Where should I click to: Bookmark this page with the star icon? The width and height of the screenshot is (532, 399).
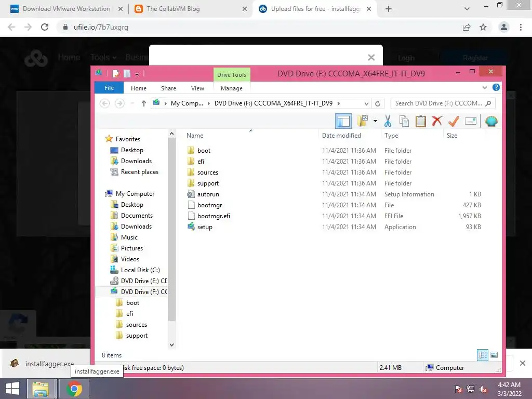pos(483,27)
